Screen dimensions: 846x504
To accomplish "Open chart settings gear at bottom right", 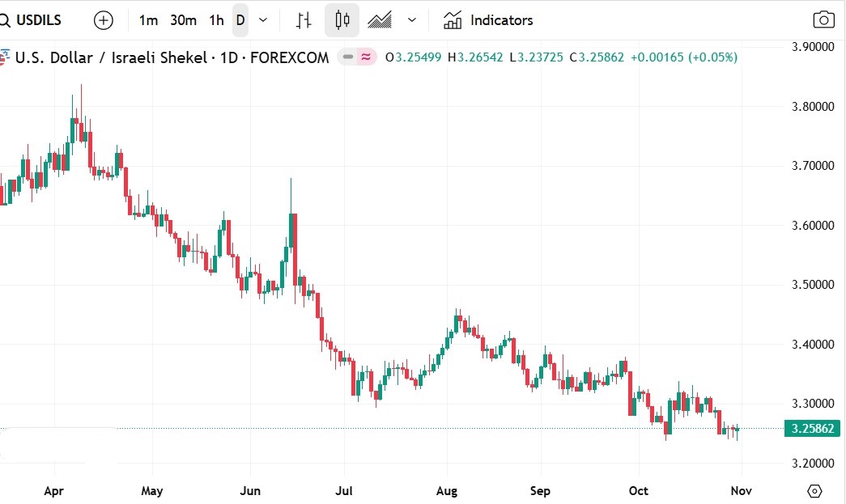I will (x=814, y=491).
